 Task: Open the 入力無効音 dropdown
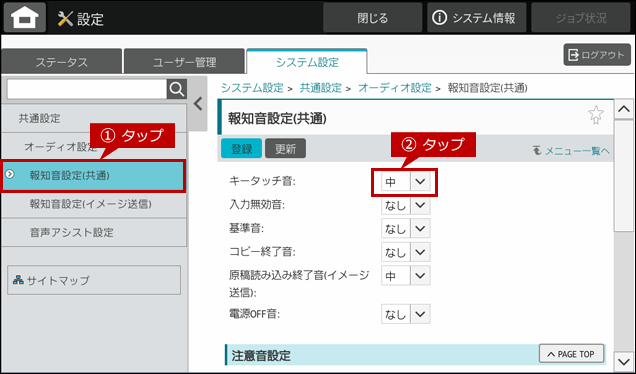[x=406, y=205]
